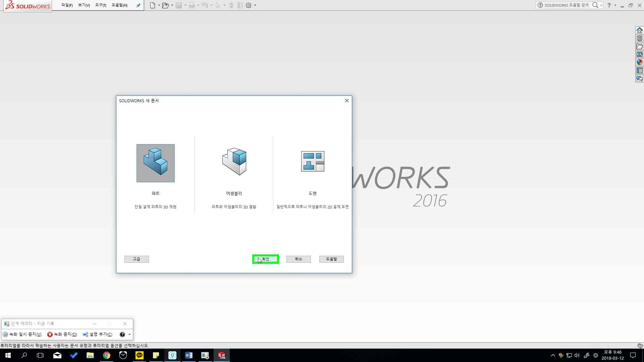
Task: Select the 도면 (Drawing) document icon
Action: click(x=313, y=161)
